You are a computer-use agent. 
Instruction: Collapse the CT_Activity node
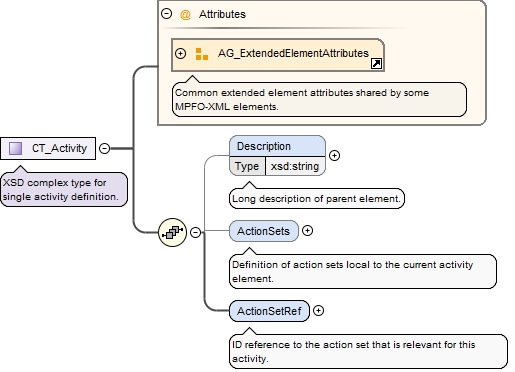tap(105, 148)
